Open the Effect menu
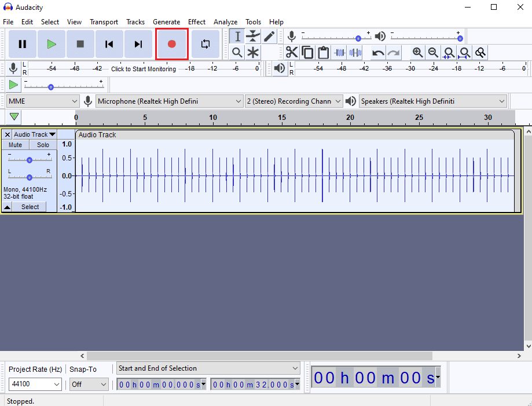532x406 pixels. point(197,22)
